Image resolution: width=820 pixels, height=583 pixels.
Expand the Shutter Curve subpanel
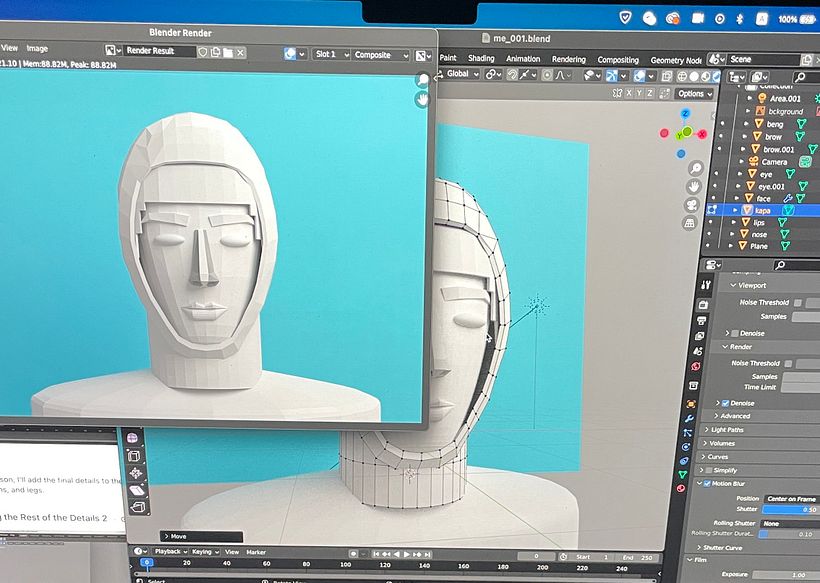pyautogui.click(x=722, y=548)
